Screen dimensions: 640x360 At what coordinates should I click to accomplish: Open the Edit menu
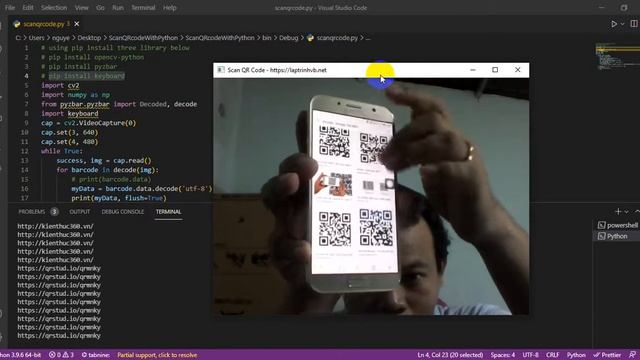(x=28, y=7)
